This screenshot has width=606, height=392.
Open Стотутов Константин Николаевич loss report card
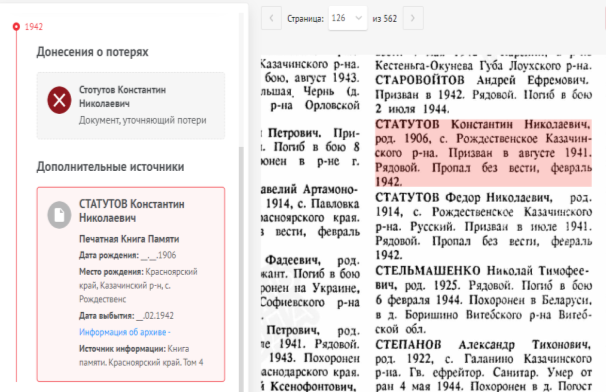pyautogui.click(x=131, y=106)
